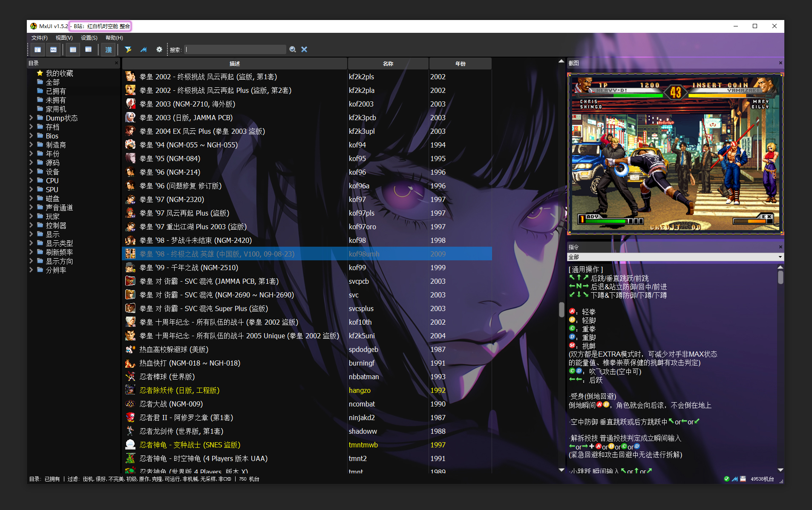
Task: Toggle the grouped list view button
Action: click(88, 49)
